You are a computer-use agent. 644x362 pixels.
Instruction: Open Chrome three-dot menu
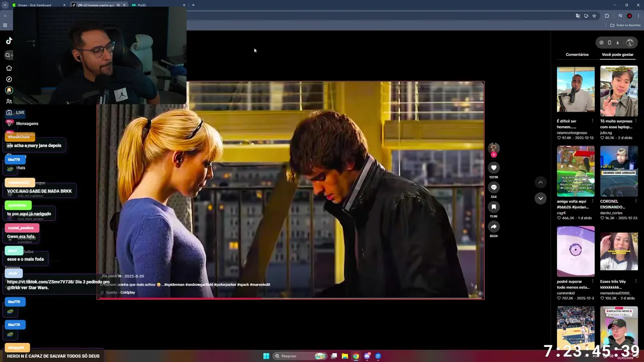click(x=638, y=16)
